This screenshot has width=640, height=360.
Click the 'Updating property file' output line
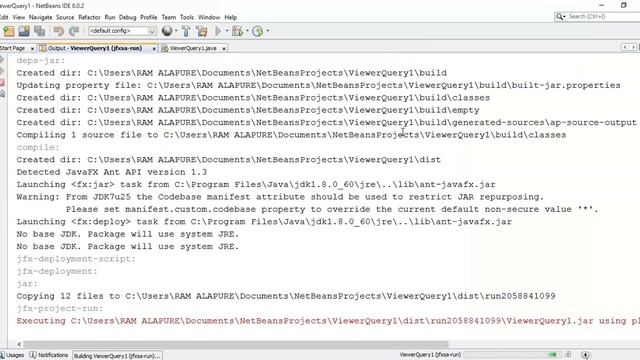(x=318, y=86)
